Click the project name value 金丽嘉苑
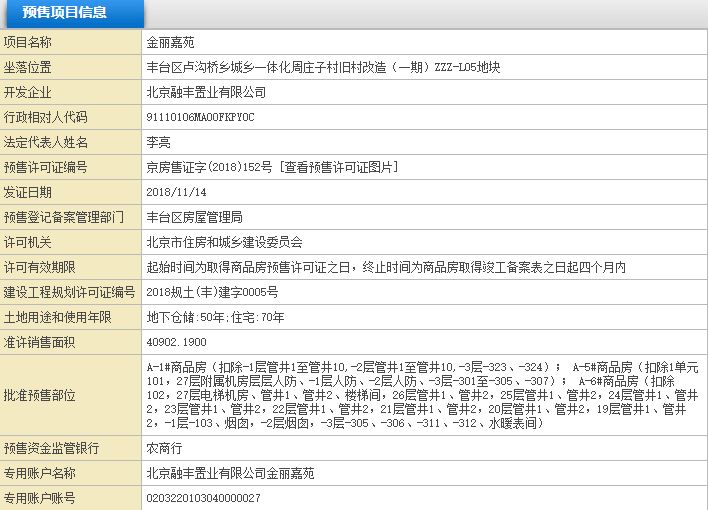This screenshot has height=510, width=709. [x=170, y=42]
